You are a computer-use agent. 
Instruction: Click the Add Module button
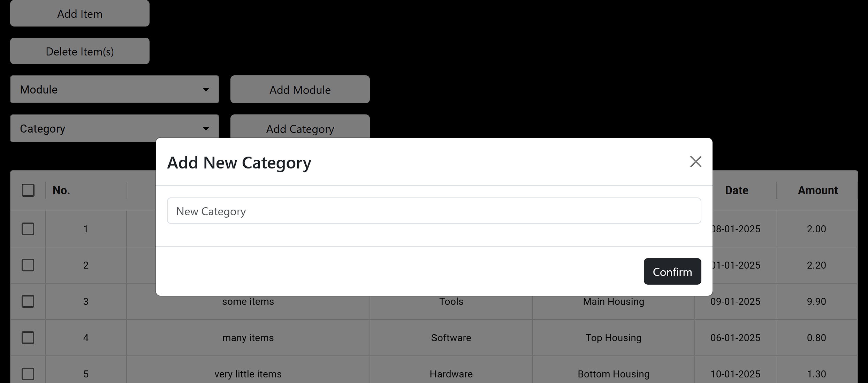click(300, 89)
